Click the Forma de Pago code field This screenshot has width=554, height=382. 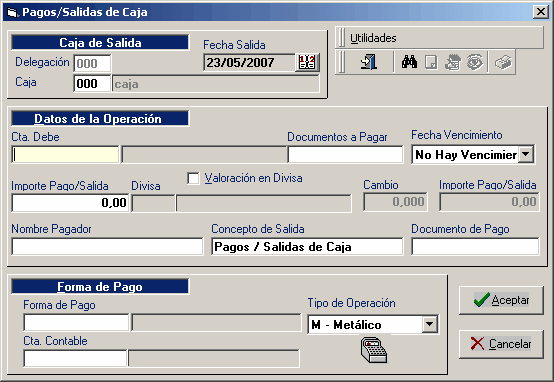coord(76,322)
